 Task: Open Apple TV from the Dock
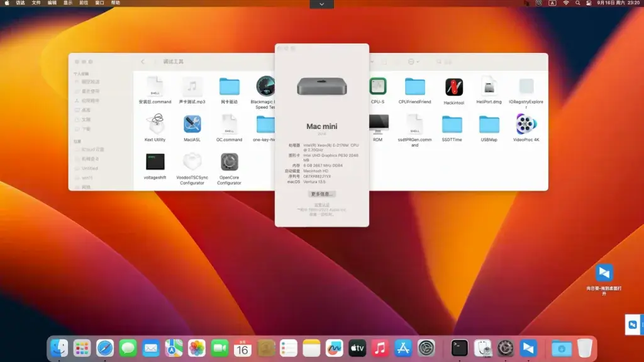coord(357,348)
